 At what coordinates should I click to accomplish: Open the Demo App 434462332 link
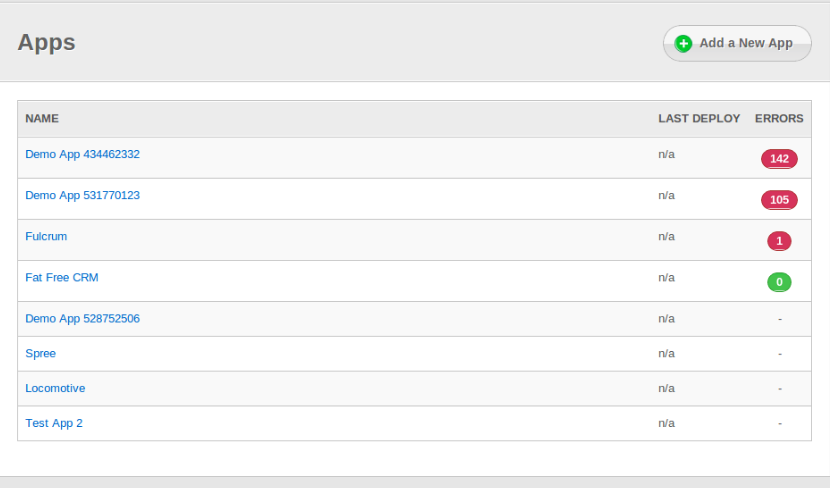click(x=82, y=154)
